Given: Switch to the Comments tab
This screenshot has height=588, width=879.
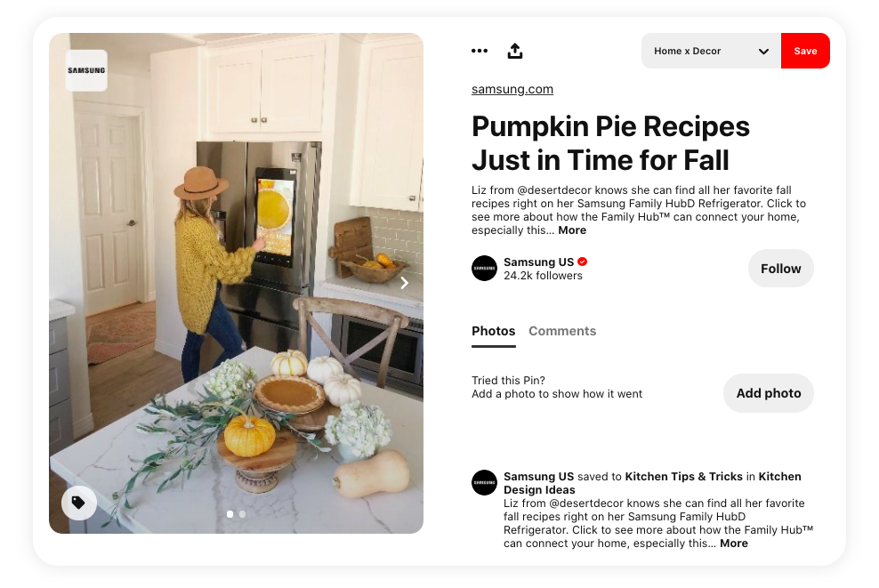Looking at the screenshot, I should tap(562, 331).
